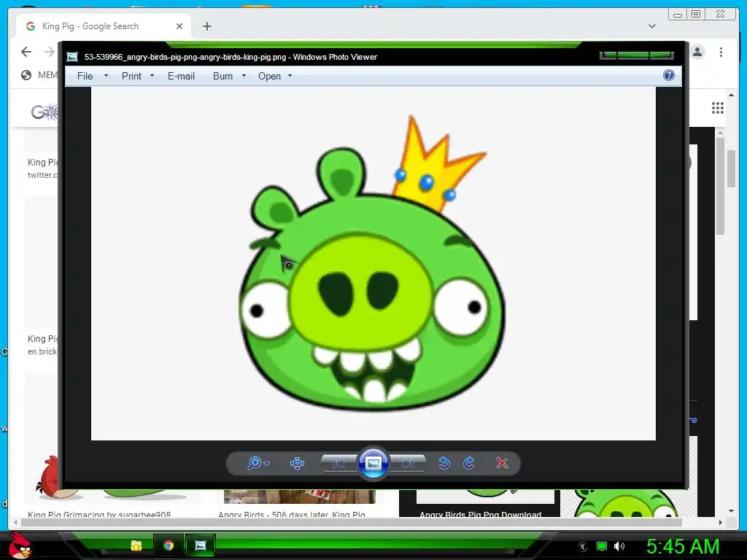
Task: Click the Fit to window icon
Action: coord(297,463)
